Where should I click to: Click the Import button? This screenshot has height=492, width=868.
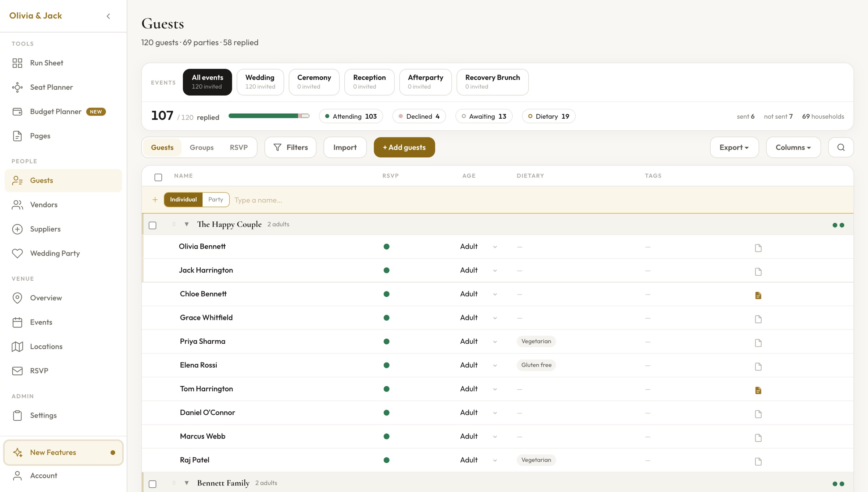coord(345,147)
